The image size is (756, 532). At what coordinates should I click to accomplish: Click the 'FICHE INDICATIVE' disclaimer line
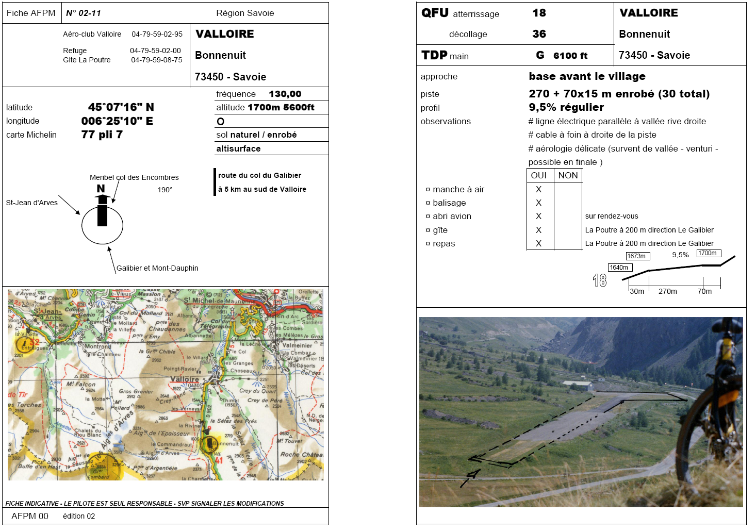(x=144, y=503)
